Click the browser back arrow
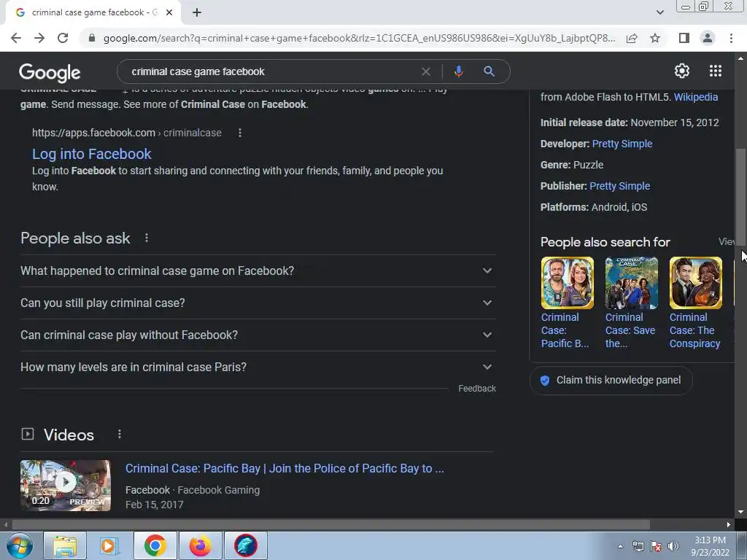 pos(16,38)
